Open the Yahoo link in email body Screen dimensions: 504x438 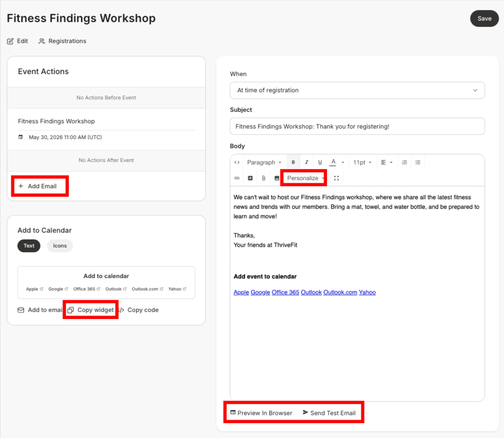tap(367, 292)
